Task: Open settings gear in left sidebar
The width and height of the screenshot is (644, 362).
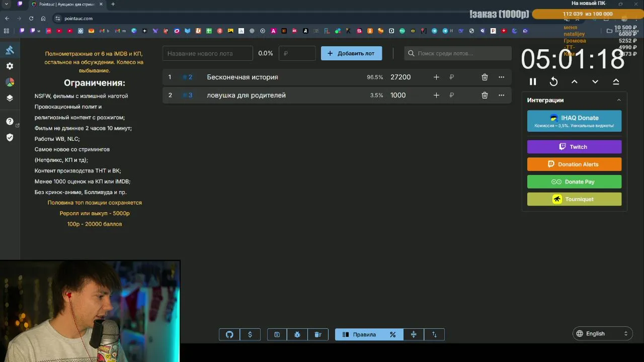Action: 10,66
